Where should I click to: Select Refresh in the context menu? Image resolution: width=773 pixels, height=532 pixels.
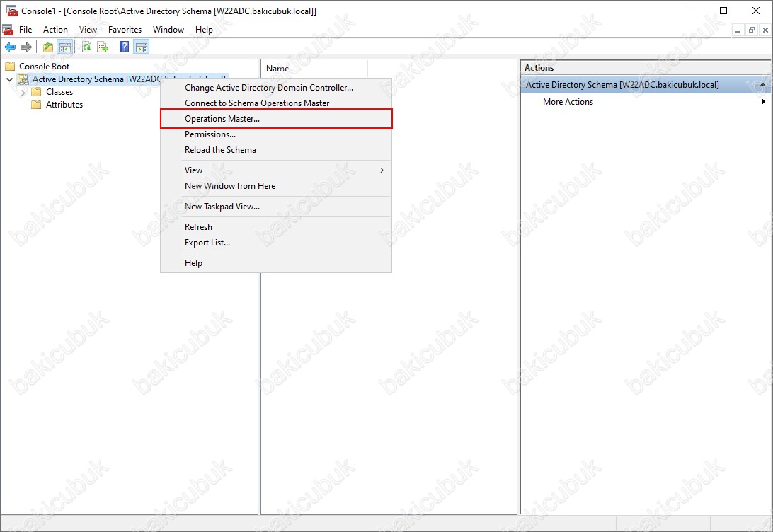[276, 227]
